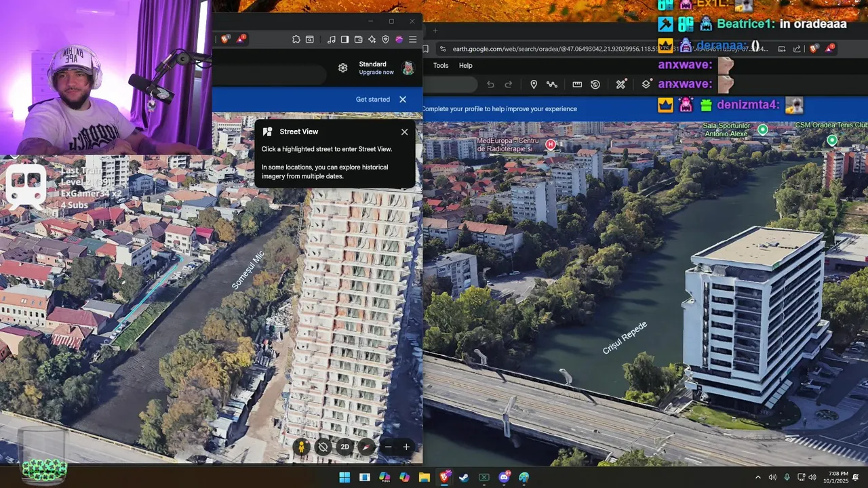Open File Explorer from the taskbar
Image resolution: width=868 pixels, height=488 pixels.
[x=425, y=477]
